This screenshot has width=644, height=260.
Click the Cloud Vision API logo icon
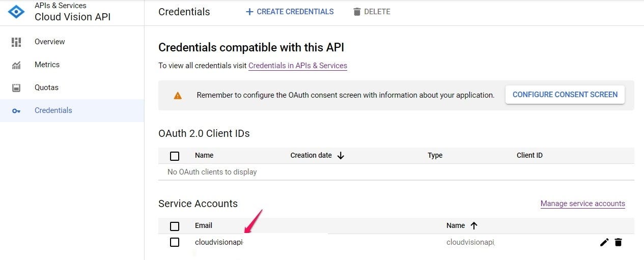coord(16,12)
